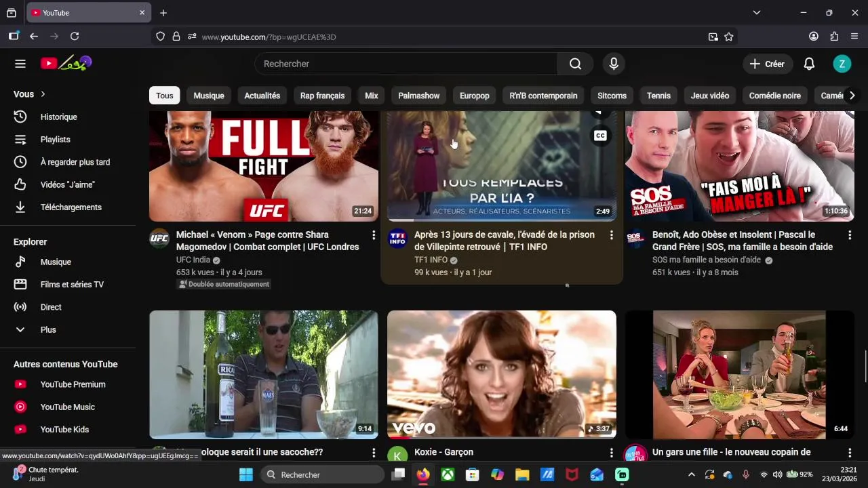Open the Koxie - Garçon title
The height and width of the screenshot is (488, 868).
443,452
